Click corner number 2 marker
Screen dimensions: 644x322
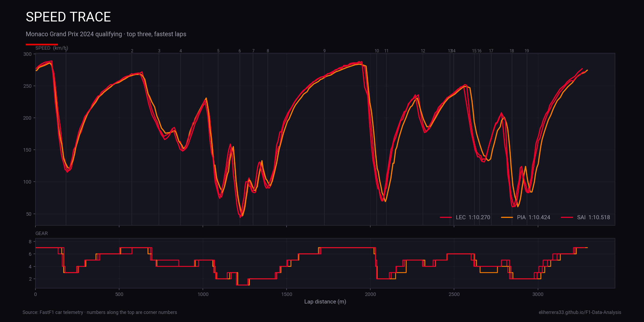tap(132, 51)
